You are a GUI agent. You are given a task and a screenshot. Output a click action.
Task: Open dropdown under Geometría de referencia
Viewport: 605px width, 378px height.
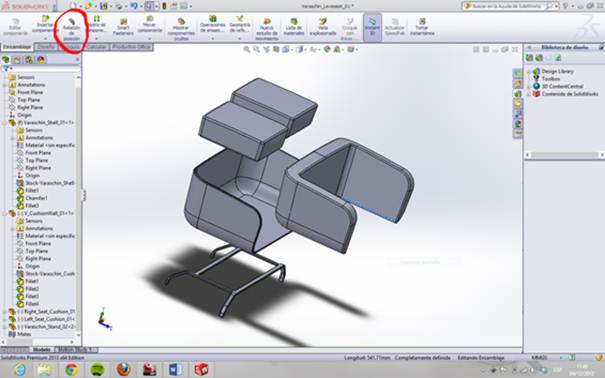click(240, 39)
